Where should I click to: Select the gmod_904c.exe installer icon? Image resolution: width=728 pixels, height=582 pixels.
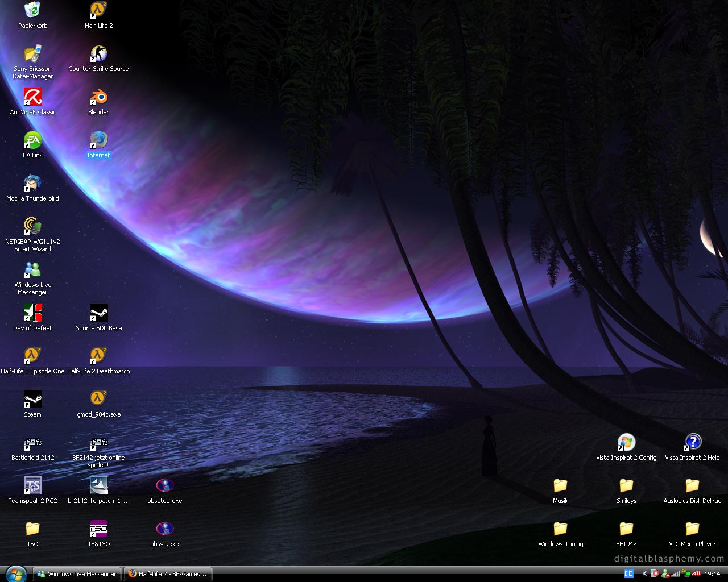coord(98,400)
